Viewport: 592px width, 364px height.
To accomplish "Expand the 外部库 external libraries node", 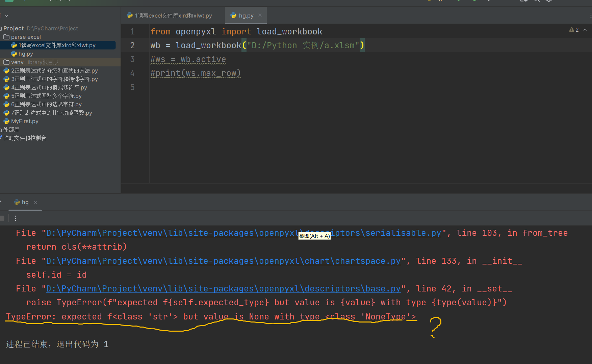I will [11, 130].
